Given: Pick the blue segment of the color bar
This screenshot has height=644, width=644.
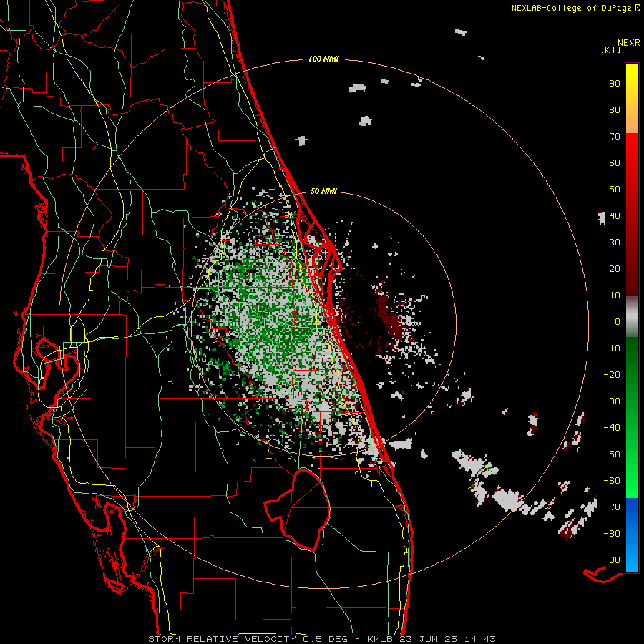Looking at the screenshot, I should coord(632,534).
